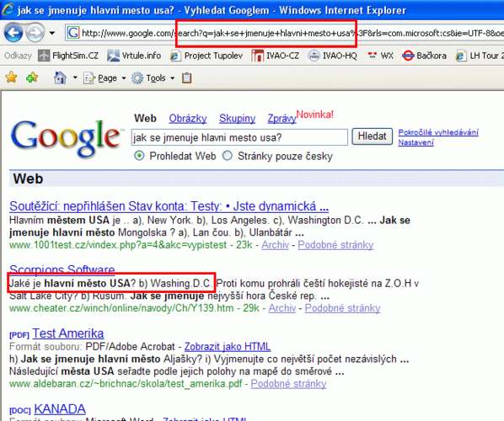Open Podobné stránky for 1001test.cz result
Image resolution: width=504 pixels, height=421 pixels.
(335, 245)
